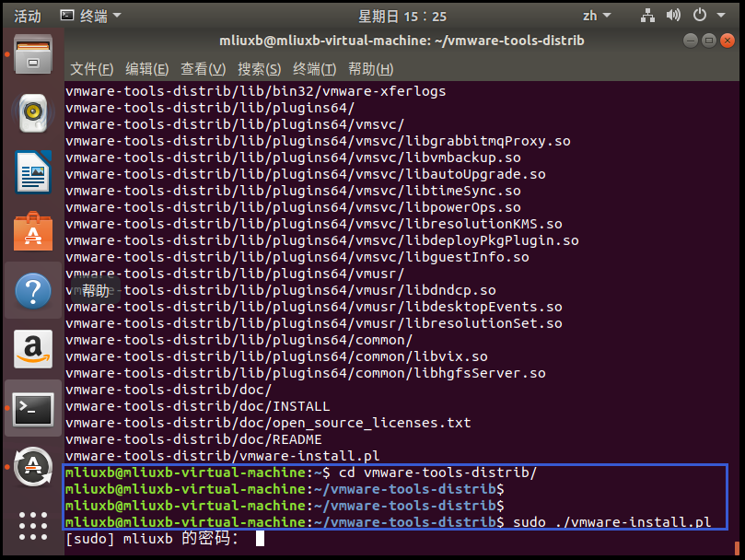This screenshot has width=745, height=560.
Task: Click the sudo password prompt cursor
Action: click(x=260, y=539)
